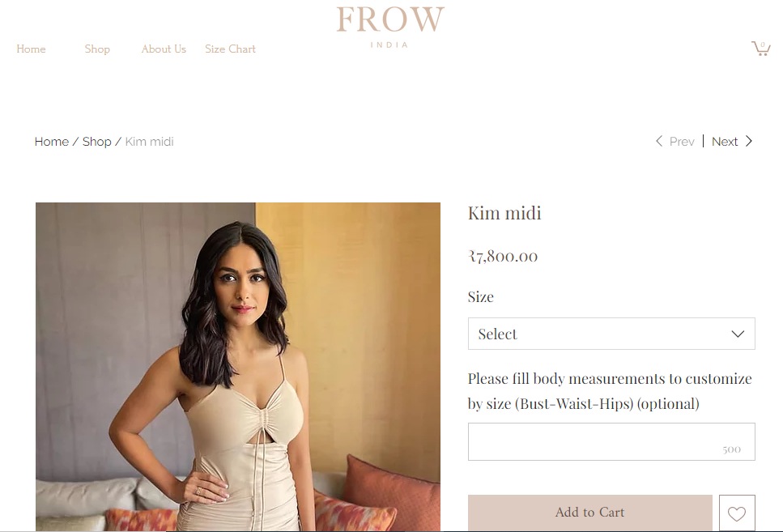Click the Kim midi product photo

pyautogui.click(x=238, y=367)
